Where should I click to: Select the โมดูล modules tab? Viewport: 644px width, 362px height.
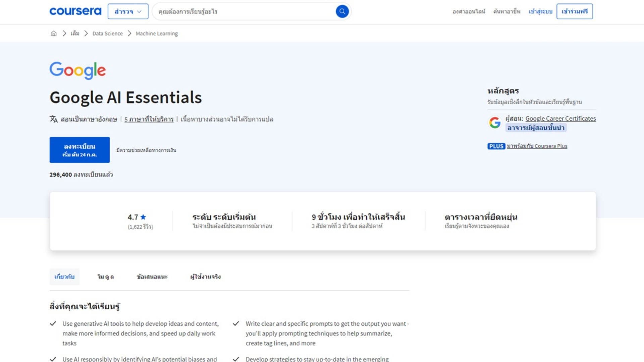[105, 277]
